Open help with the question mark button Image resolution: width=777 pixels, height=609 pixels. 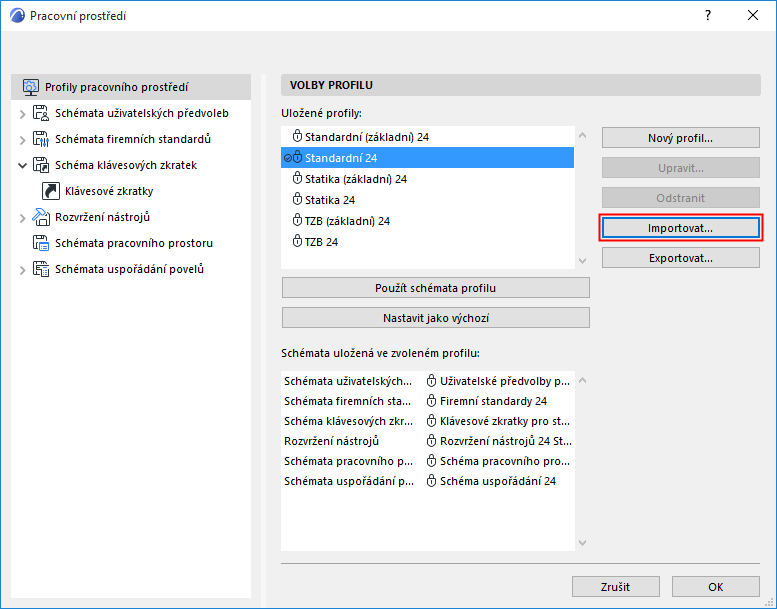pyautogui.click(x=708, y=15)
